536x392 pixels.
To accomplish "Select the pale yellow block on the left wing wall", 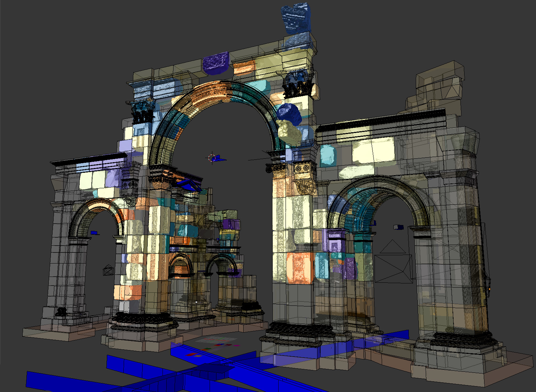I will pos(92,180).
